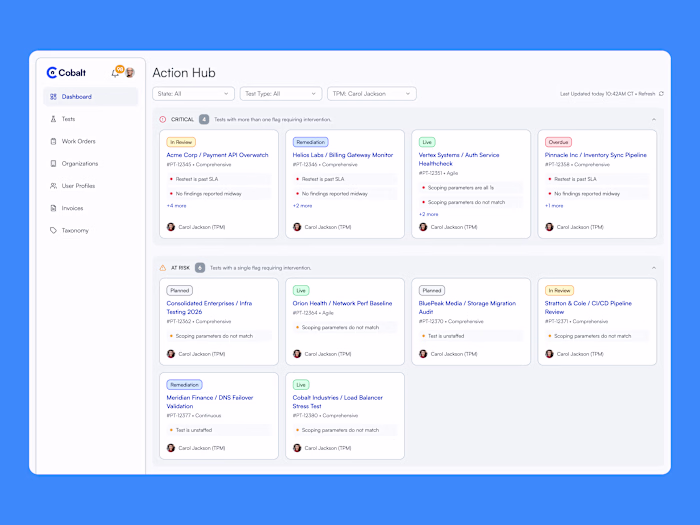Click Planned badge on Consolidated Enterprises card
Viewport: 700px width, 525px height.
point(179,290)
